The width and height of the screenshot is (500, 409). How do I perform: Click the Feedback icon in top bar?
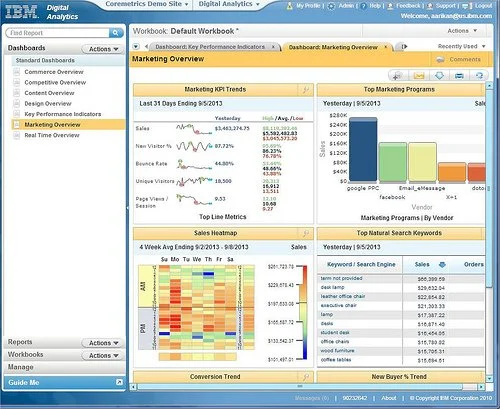[x=390, y=6]
